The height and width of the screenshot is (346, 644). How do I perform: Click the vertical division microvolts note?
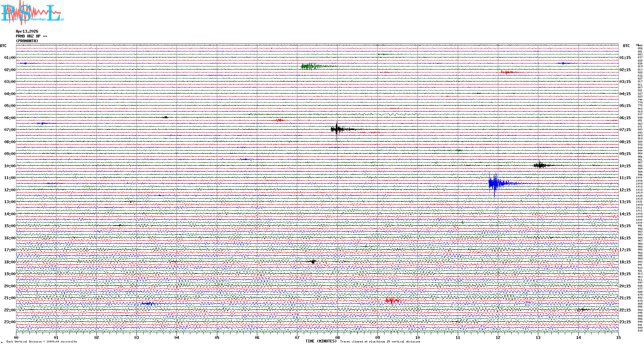42,342
